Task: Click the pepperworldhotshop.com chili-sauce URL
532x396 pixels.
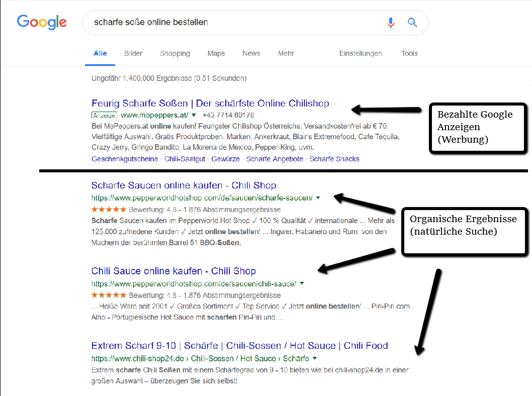Action: point(194,284)
